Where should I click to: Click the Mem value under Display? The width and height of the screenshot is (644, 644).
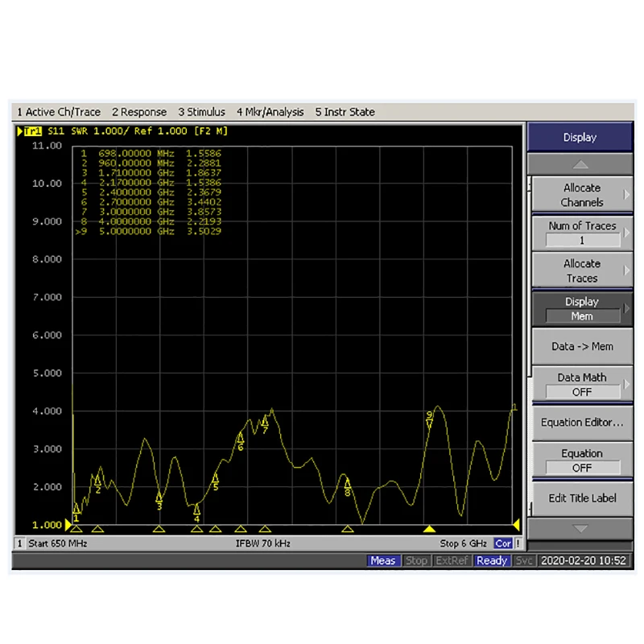(582, 316)
